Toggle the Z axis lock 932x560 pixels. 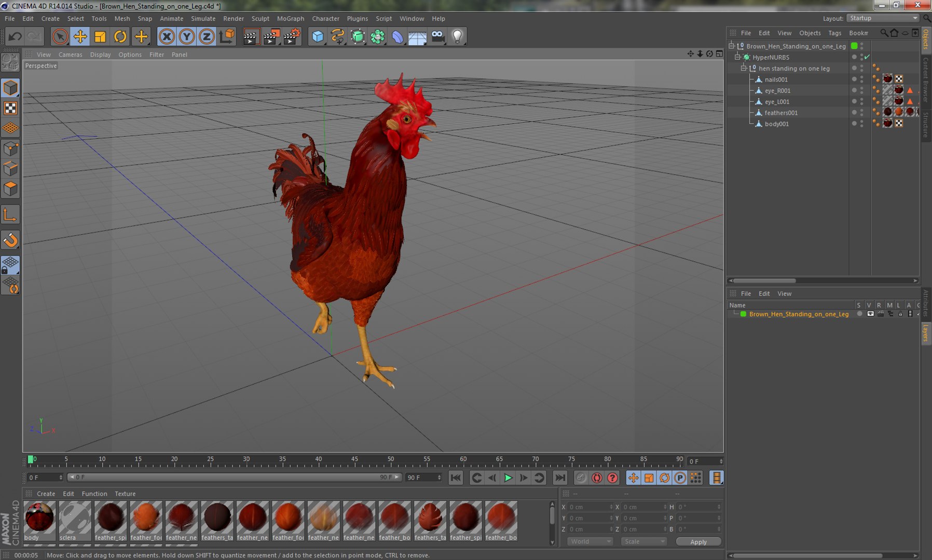pyautogui.click(x=207, y=36)
